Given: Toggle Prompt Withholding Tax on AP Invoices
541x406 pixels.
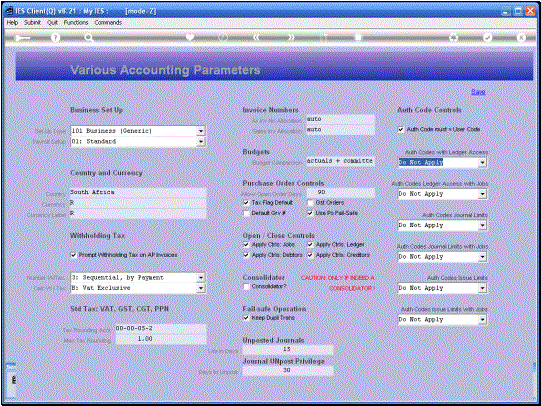Looking at the screenshot, I should [x=73, y=255].
